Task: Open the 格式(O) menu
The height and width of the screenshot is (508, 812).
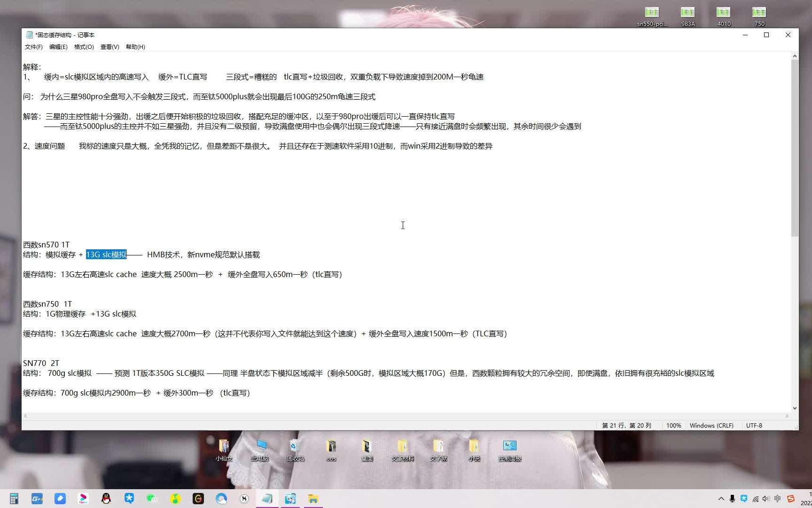Action: [84, 47]
